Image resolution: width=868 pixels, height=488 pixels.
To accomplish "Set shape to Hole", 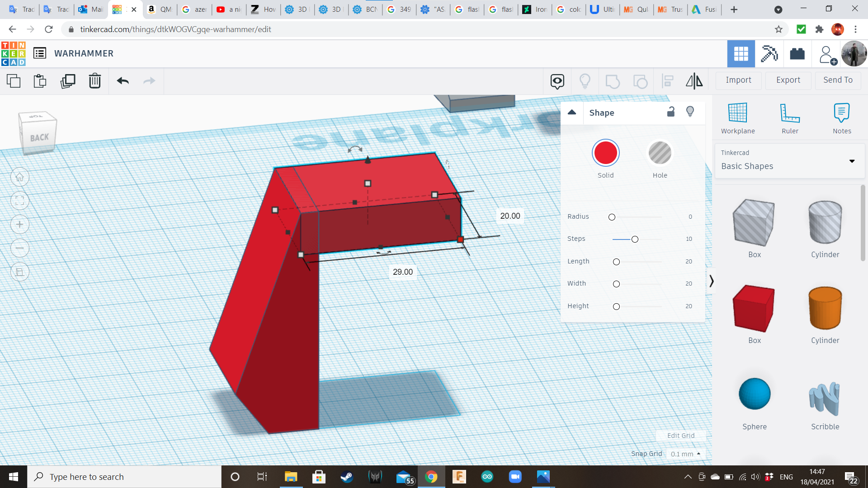I will click(x=660, y=153).
